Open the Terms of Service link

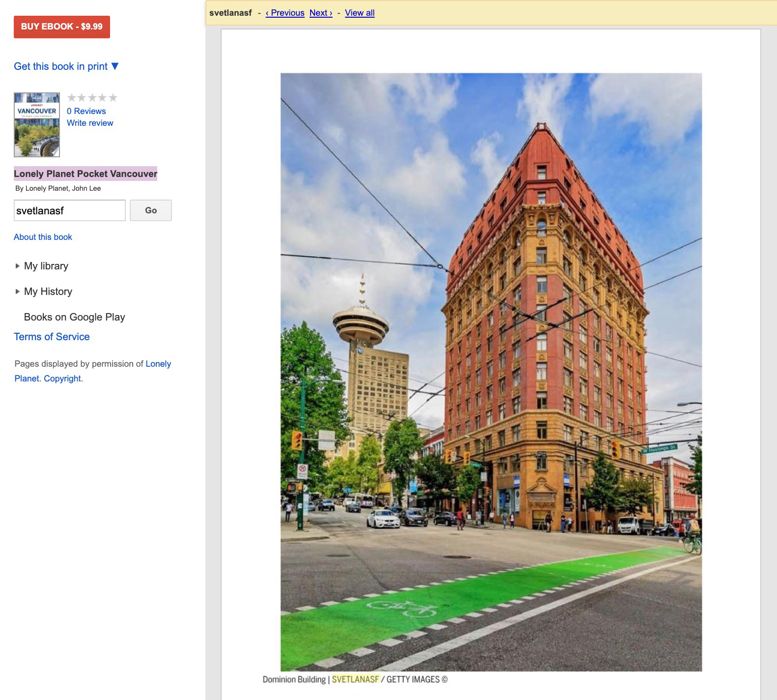pyautogui.click(x=52, y=337)
